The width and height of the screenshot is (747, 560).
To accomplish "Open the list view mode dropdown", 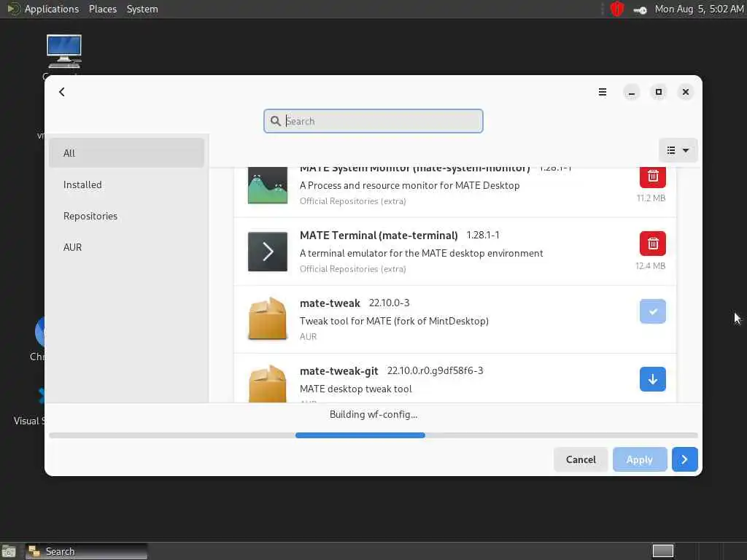I will (x=678, y=150).
